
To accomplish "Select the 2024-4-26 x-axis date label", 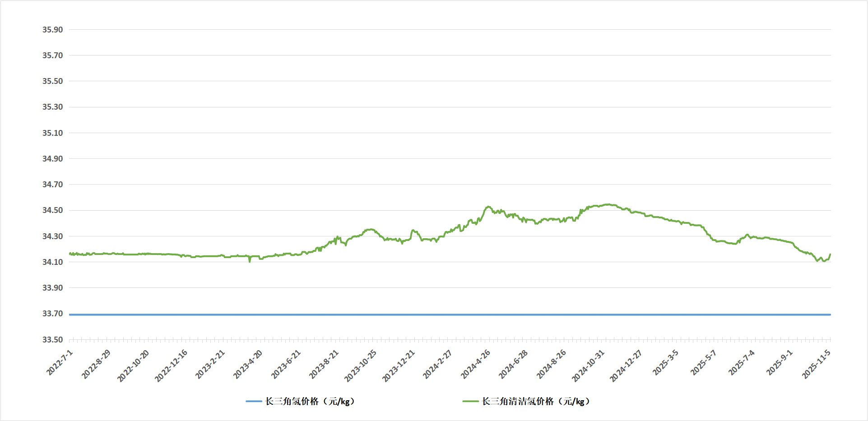I will pos(475,364).
